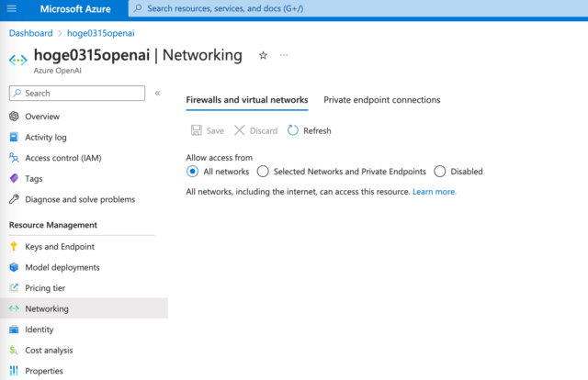Click the Networking sidebar icon
Screen dimensions: 588x380
pos(14,308)
